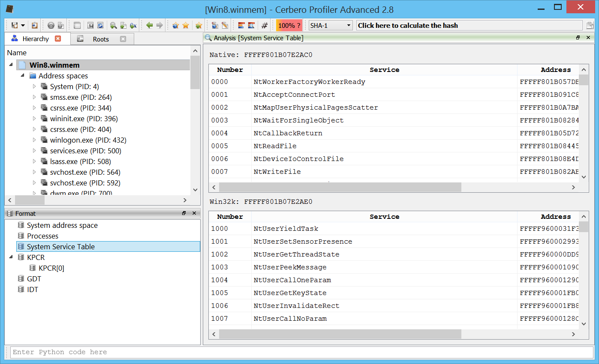
Task: Click the document with green plus icon
Action: click(123, 25)
